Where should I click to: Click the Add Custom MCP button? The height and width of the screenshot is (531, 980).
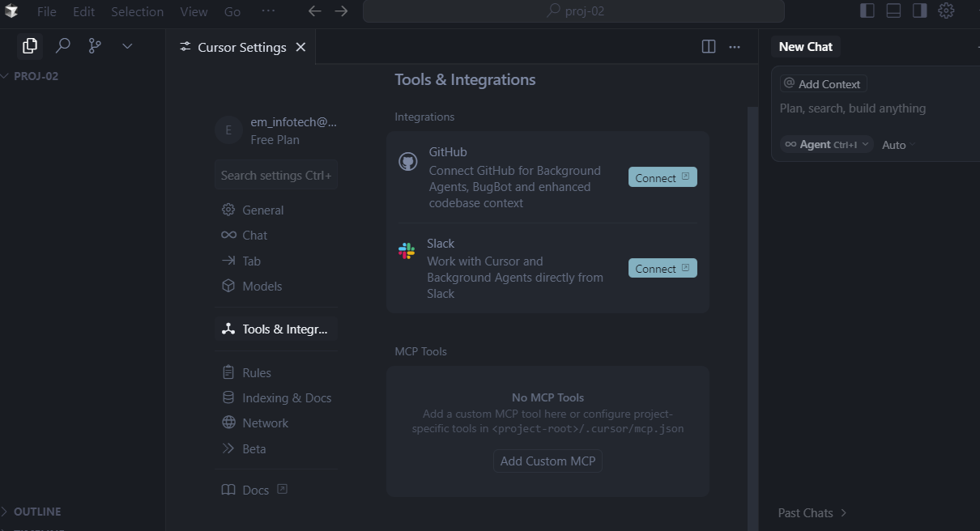coord(548,461)
